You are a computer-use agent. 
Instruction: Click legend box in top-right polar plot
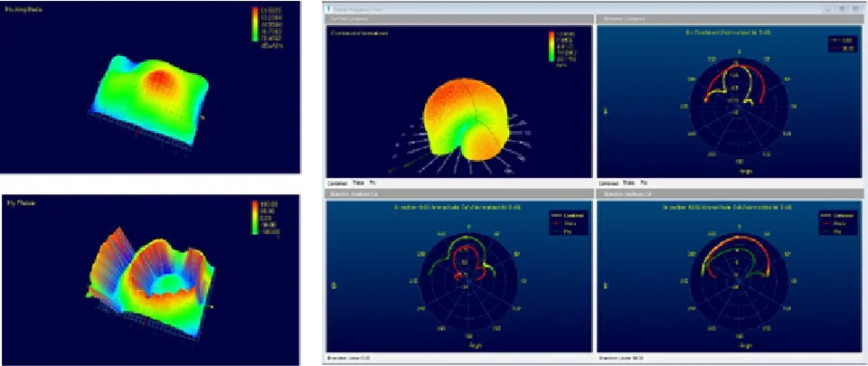pos(841,45)
